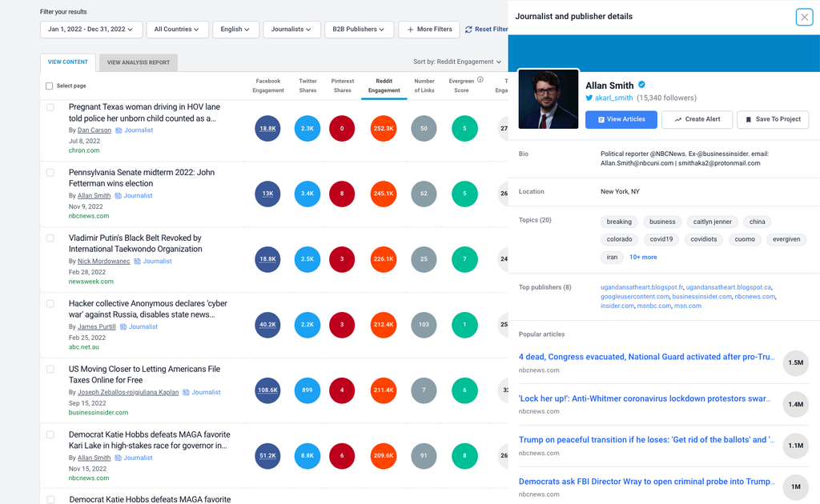Viewport: 820px width, 504px height.
Task: Expand the All Countries filter dropdown
Action: [178, 30]
